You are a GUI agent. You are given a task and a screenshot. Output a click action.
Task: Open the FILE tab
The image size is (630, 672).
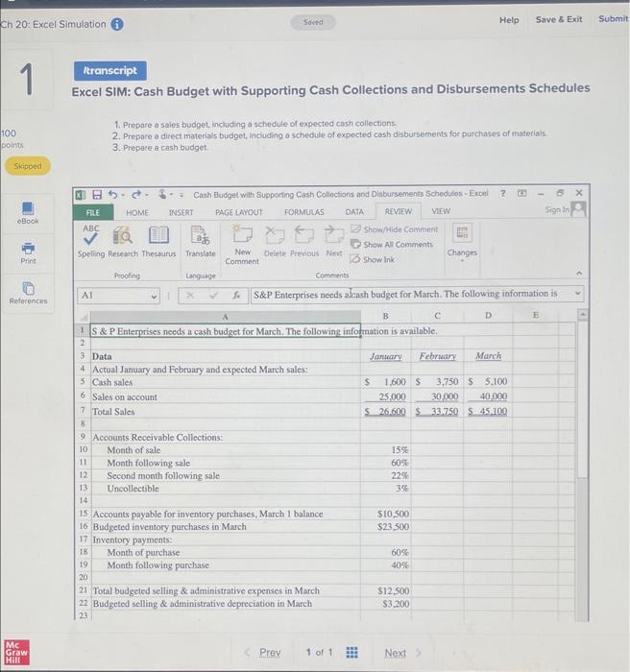coord(92,212)
